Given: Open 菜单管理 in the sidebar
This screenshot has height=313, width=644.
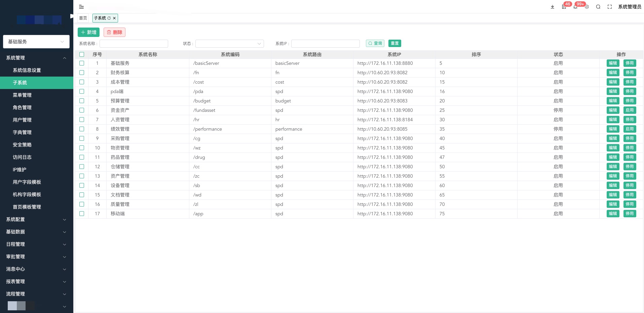Looking at the screenshot, I should [36, 95].
